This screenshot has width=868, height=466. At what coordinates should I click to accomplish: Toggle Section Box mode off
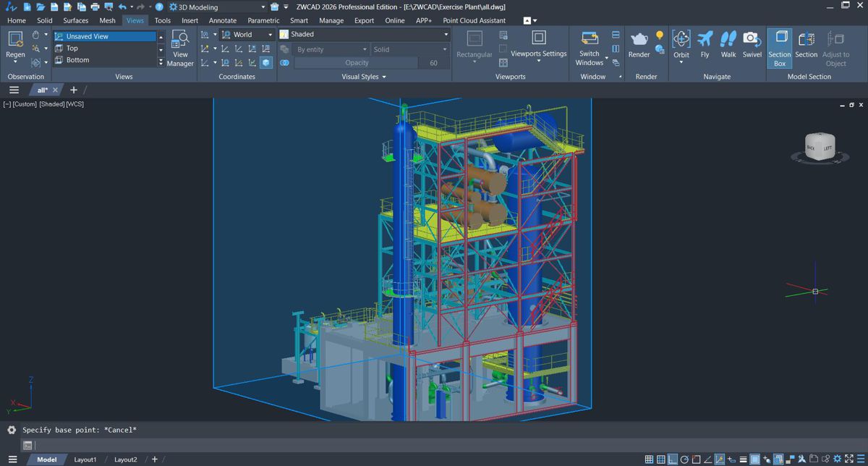pos(780,49)
